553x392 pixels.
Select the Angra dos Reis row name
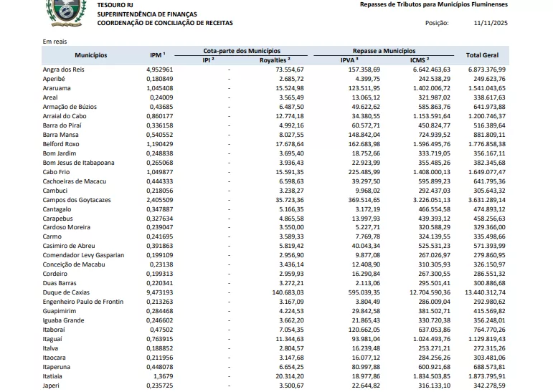pyautogui.click(x=64, y=70)
